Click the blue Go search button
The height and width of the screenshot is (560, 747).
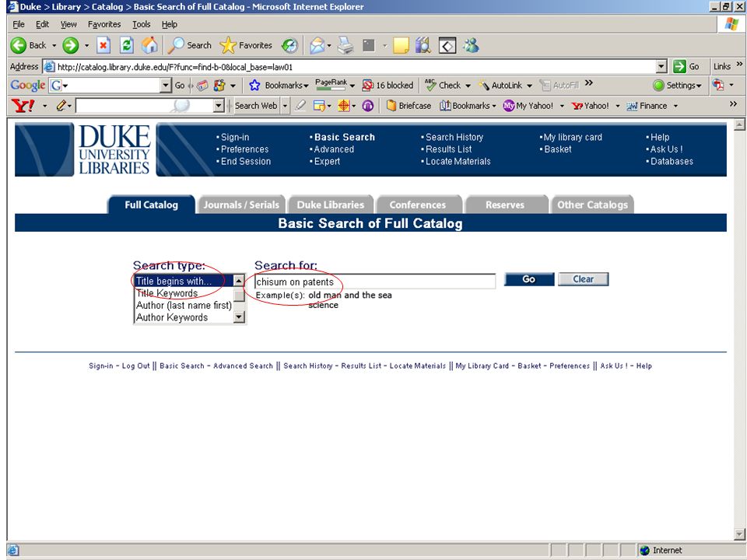[x=529, y=279]
